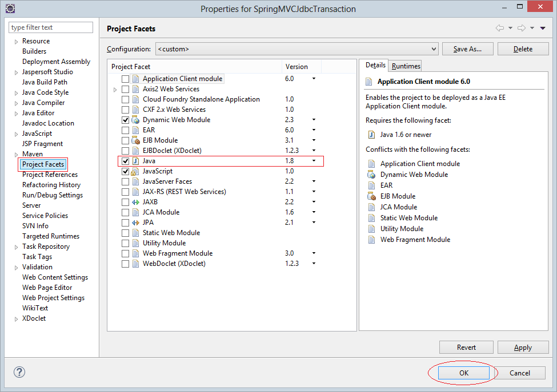Click the Application Client module 6.0 header icon

click(x=369, y=82)
